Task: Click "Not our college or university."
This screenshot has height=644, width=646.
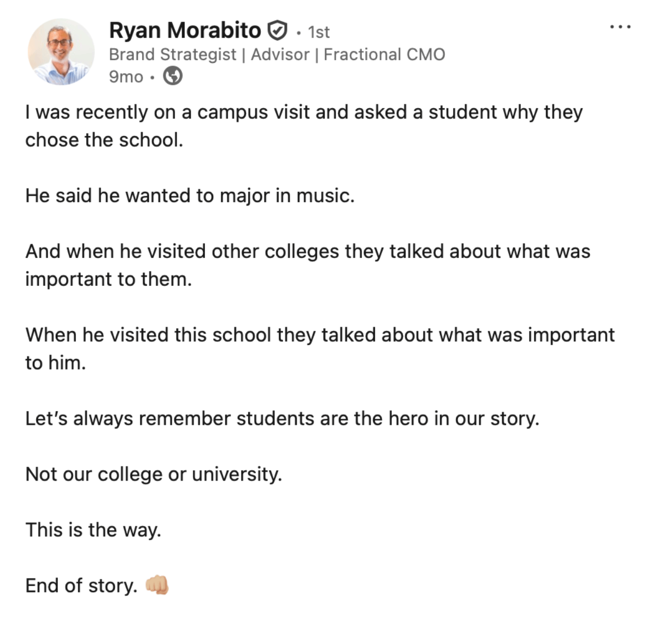Action: pos(154,474)
